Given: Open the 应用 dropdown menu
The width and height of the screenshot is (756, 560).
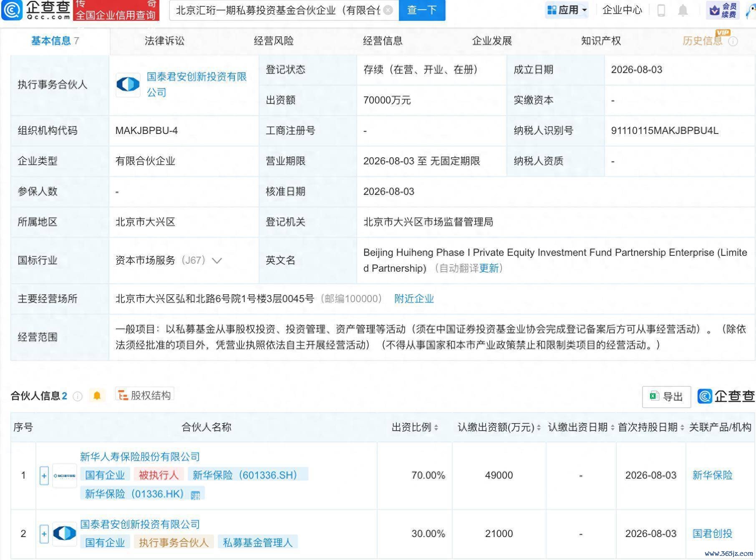Looking at the screenshot, I should pos(567,10).
